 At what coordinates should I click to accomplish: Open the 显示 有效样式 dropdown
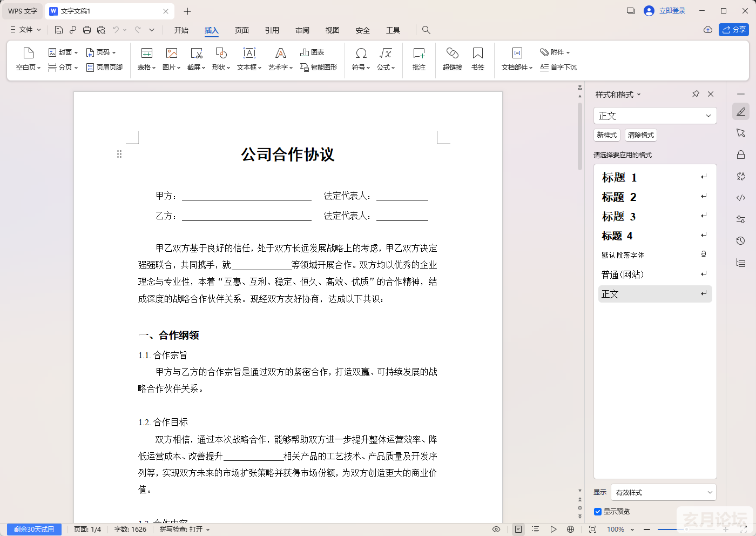tap(664, 492)
